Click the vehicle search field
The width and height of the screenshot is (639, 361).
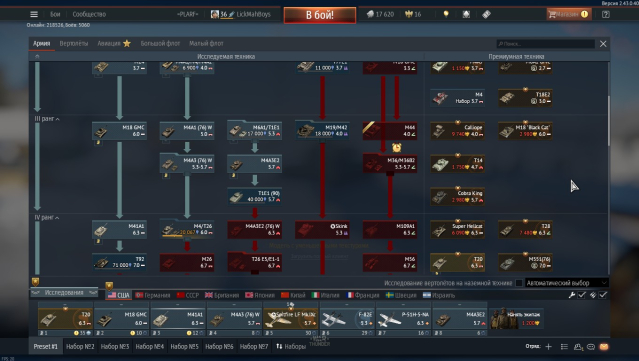tap(545, 44)
